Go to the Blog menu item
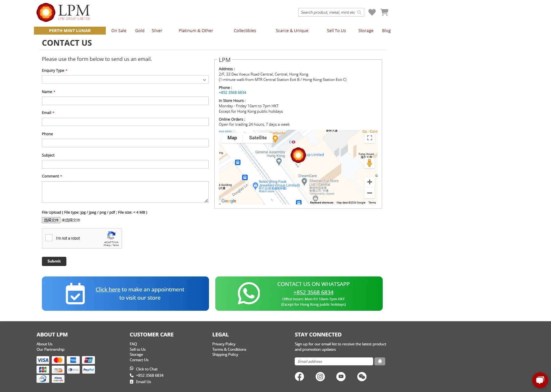Image resolution: width=551 pixels, height=392 pixels. [386, 30]
